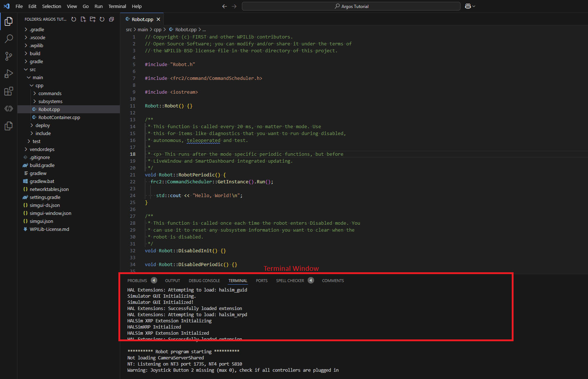Viewport: 588px width, 379px height.
Task: Close the Robot.cpp editor tab
Action: [158, 19]
